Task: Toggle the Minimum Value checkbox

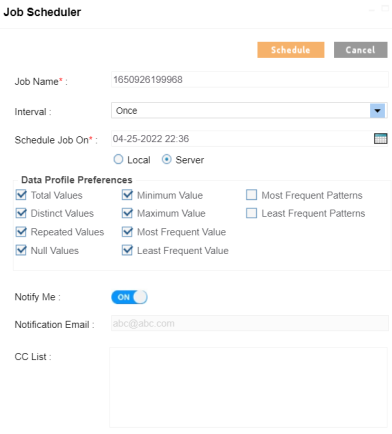Action: [x=127, y=195]
